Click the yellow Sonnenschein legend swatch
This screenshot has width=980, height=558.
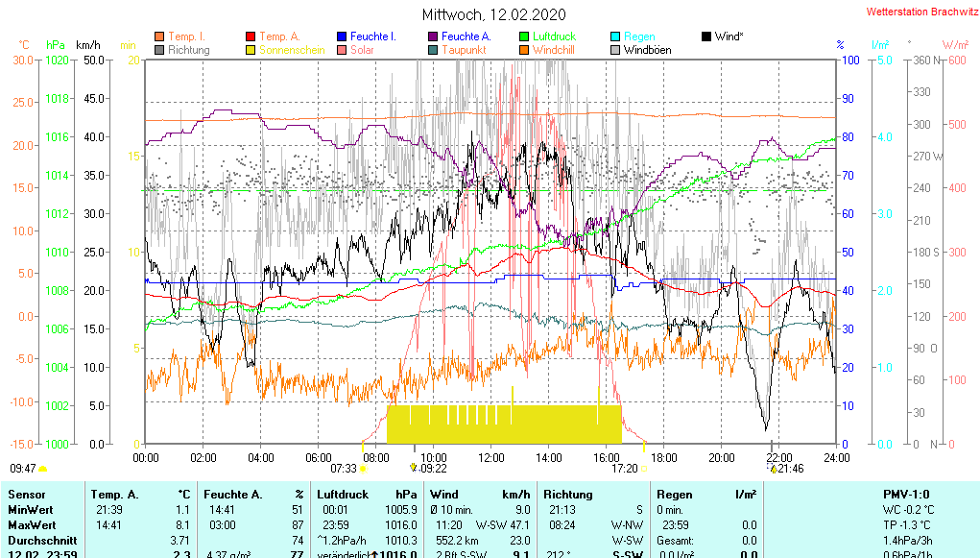click(251, 50)
